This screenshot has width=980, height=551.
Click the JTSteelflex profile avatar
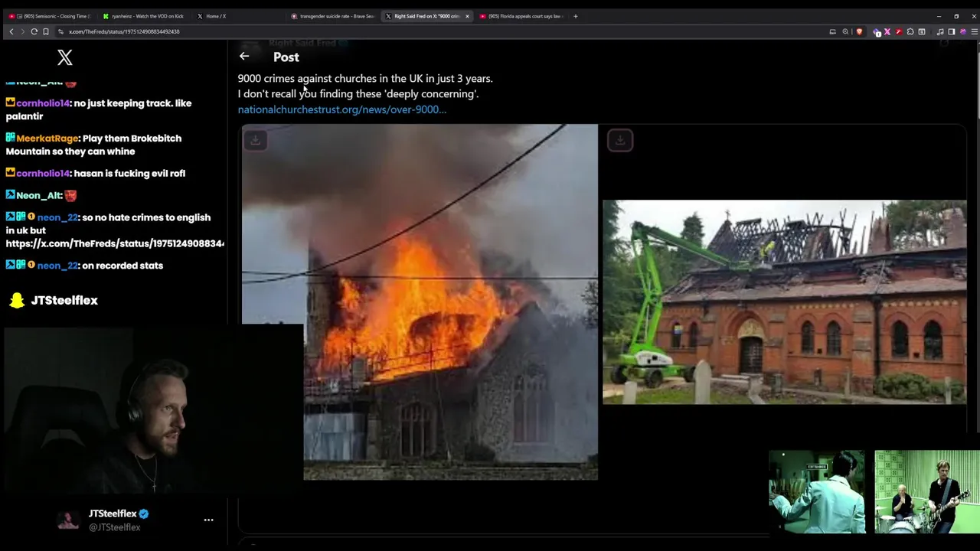pos(68,520)
